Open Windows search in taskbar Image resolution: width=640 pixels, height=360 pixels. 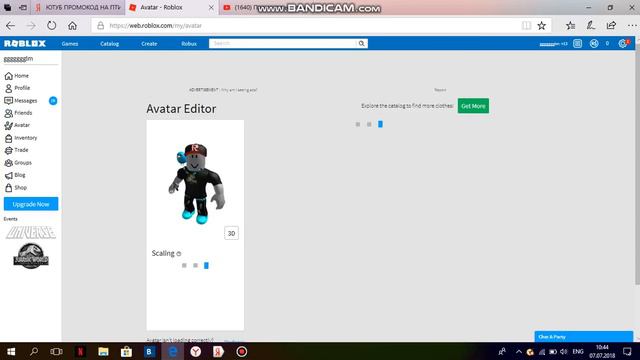pyautogui.click(x=34, y=351)
